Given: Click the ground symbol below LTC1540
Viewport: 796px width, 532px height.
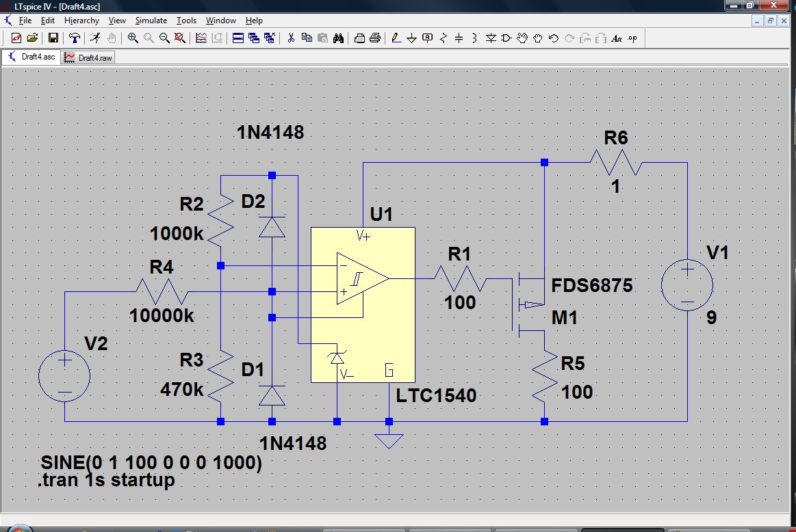Looking at the screenshot, I should coord(389,441).
